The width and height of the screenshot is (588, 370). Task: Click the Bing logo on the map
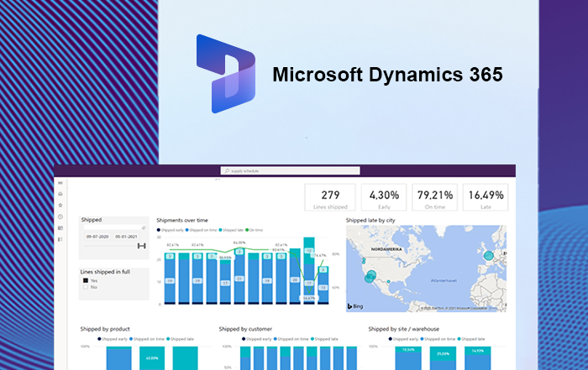click(355, 306)
